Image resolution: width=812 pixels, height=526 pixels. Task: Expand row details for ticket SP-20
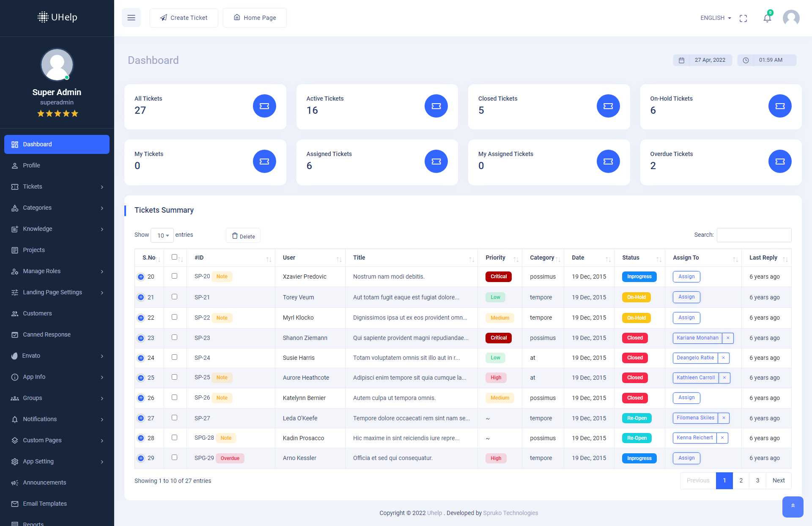[141, 277]
